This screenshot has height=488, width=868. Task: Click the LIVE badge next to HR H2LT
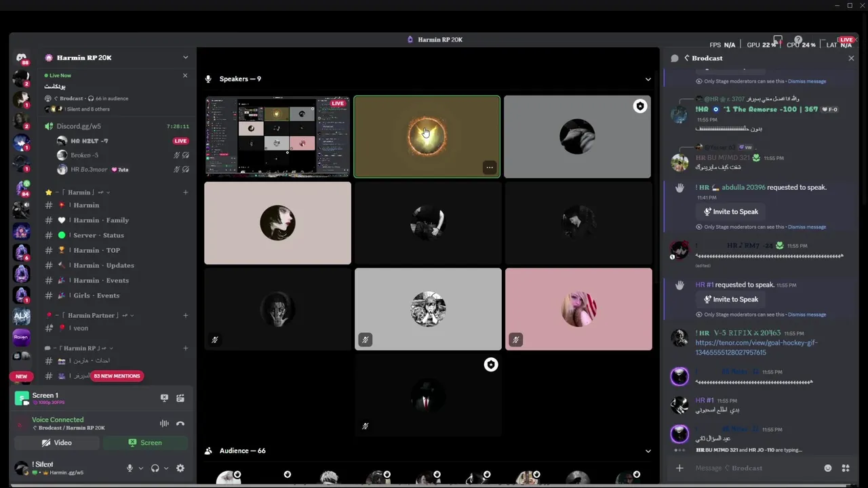[x=180, y=141]
